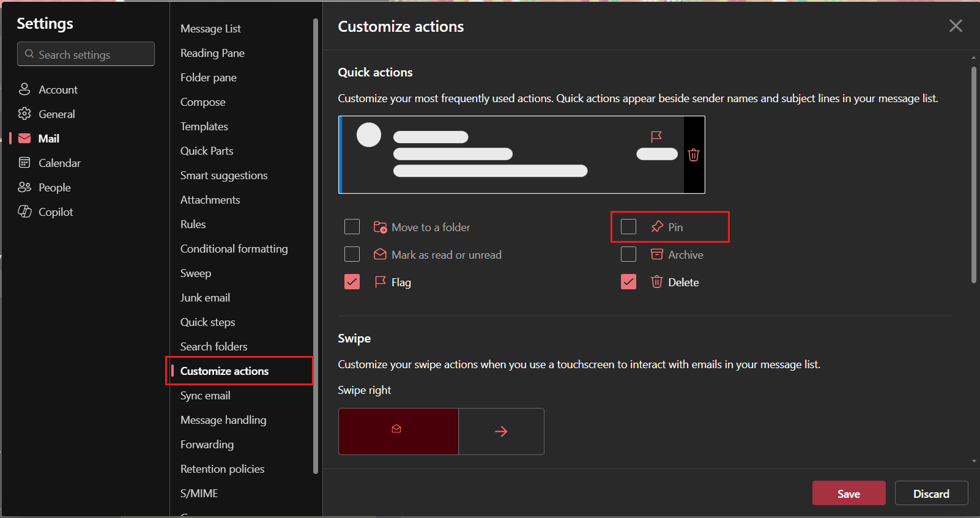The image size is (980, 518).
Task: Check the Pin quick action checkbox
Action: point(629,226)
